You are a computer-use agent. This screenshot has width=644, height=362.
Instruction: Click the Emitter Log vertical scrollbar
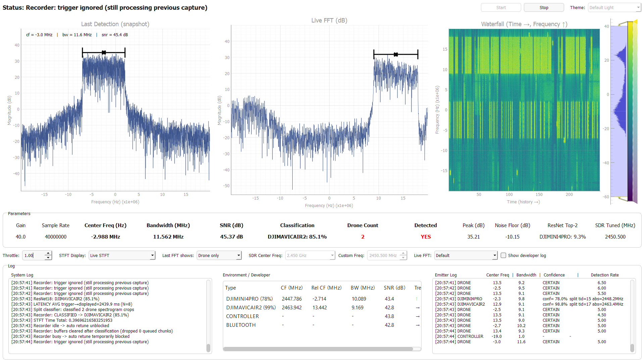tap(632, 316)
